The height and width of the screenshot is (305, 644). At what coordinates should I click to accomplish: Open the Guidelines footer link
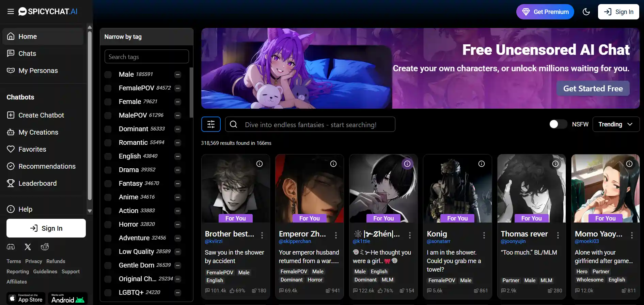45,272
